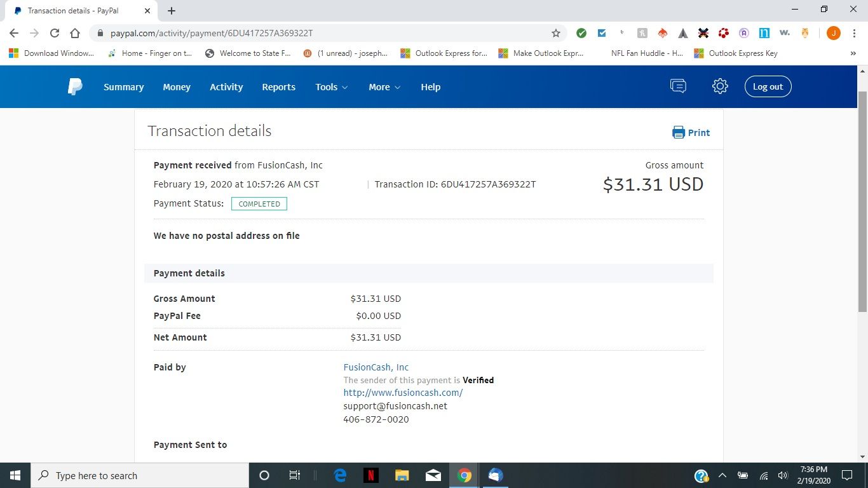Click the teal n extension icon

pos(764,33)
